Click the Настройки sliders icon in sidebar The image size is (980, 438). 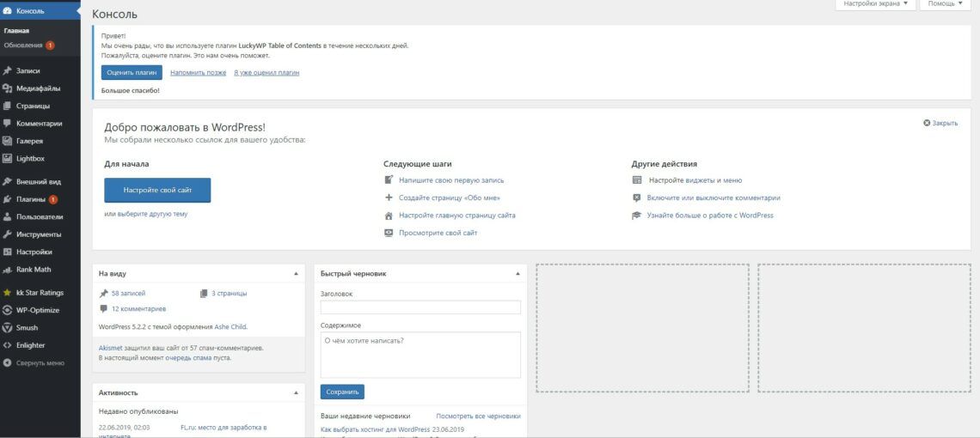pyautogui.click(x=8, y=252)
